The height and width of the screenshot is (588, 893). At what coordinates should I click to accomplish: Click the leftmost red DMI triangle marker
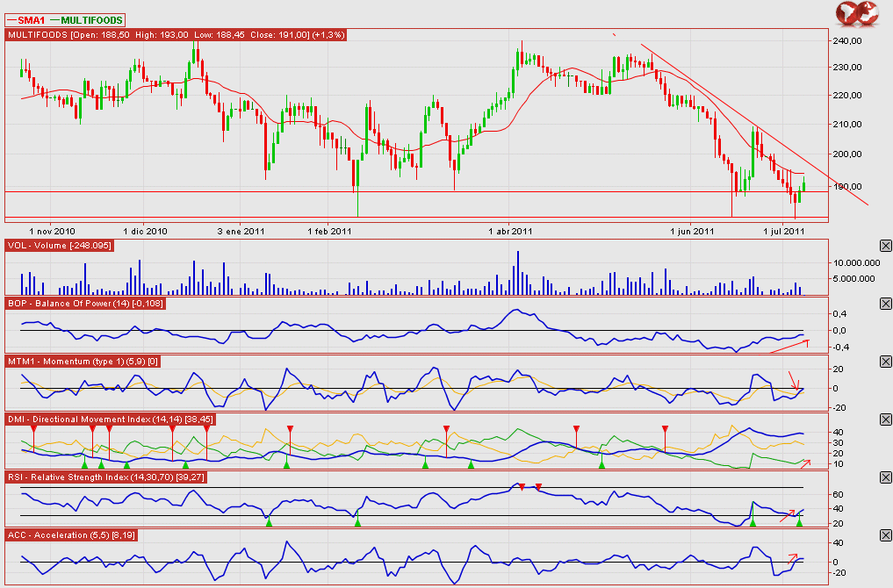32,429
